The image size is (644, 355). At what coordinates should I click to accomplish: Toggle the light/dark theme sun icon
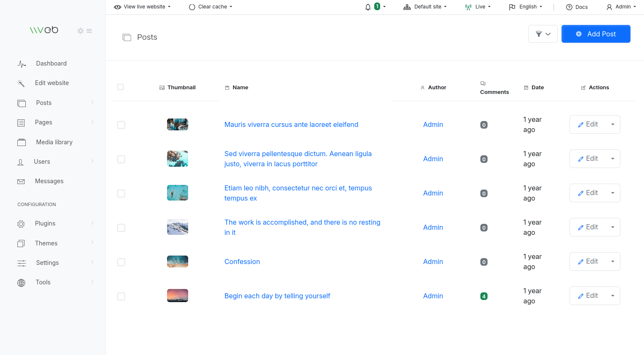(80, 31)
